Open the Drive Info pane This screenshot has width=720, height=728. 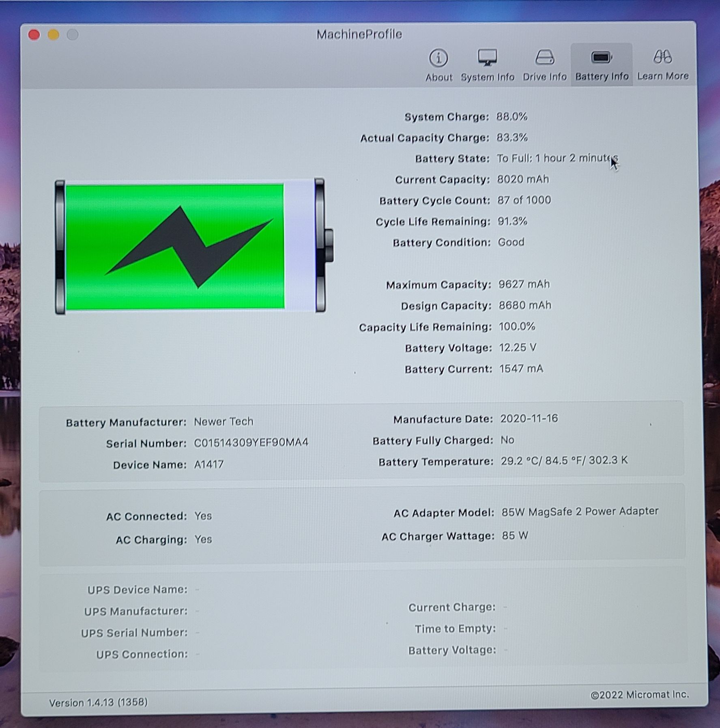click(544, 65)
